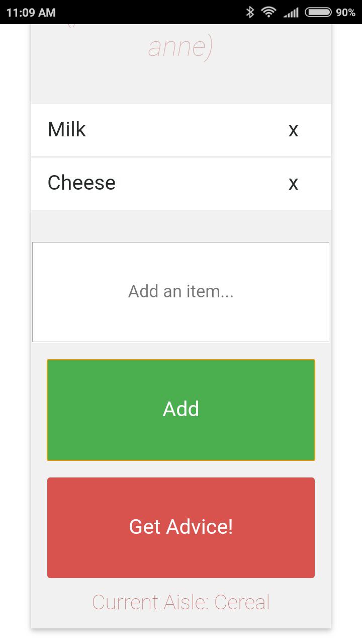Image resolution: width=362 pixels, height=644 pixels.
Task: Tap the word 'Cereal' in aisle label
Action: [242, 602]
